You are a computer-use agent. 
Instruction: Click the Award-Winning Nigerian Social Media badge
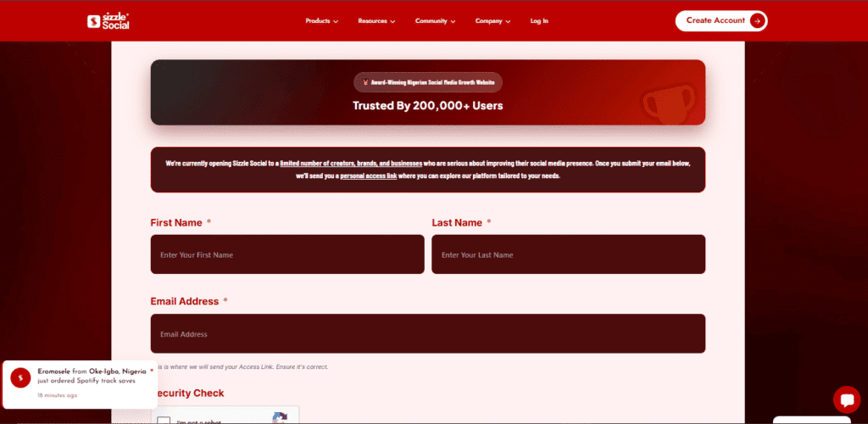point(428,82)
